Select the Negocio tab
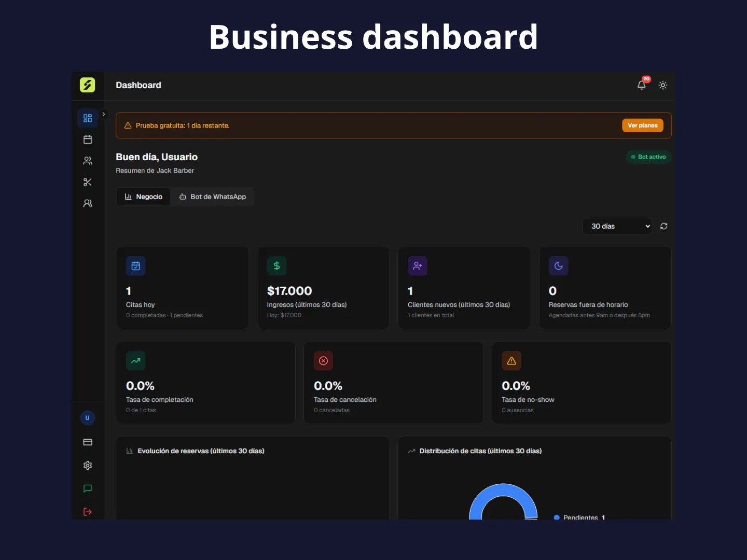The height and width of the screenshot is (560, 747). point(144,197)
